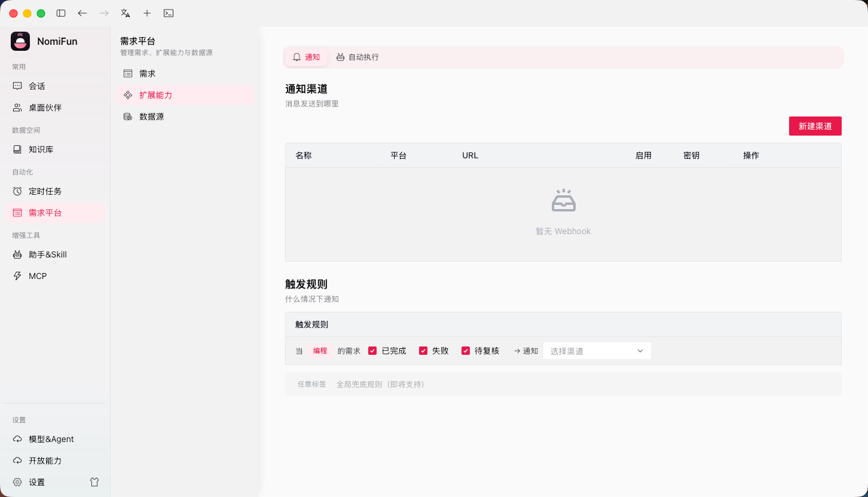Open 知识库 in sidebar
Image resolution: width=868 pixels, height=497 pixels.
tap(55, 149)
